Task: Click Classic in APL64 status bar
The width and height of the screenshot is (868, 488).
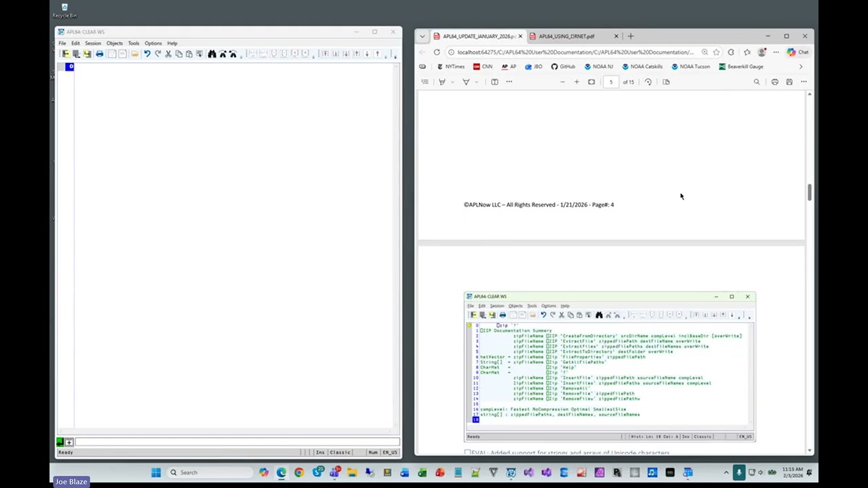Action: pos(340,452)
